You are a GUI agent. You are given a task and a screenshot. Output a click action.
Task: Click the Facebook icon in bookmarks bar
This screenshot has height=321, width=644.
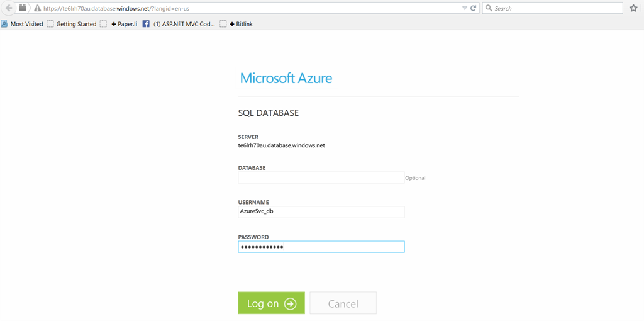tap(146, 24)
